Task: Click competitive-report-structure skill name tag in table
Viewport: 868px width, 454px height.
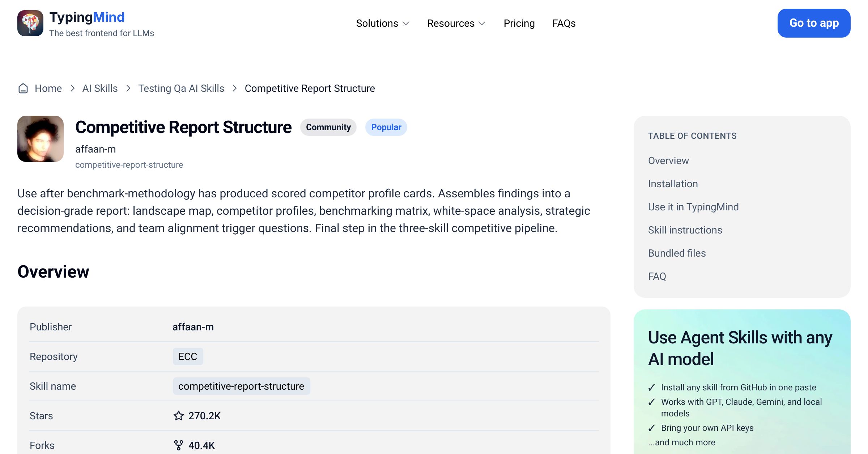Action: tap(241, 386)
